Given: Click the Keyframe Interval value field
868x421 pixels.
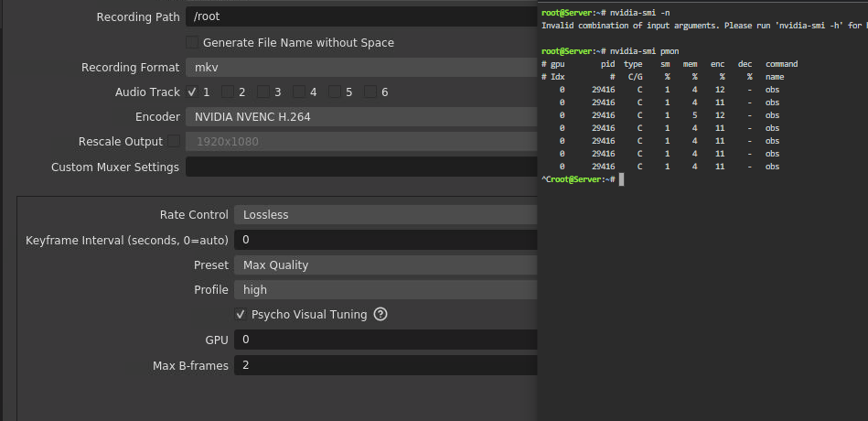Looking at the screenshot, I should pos(386,240).
